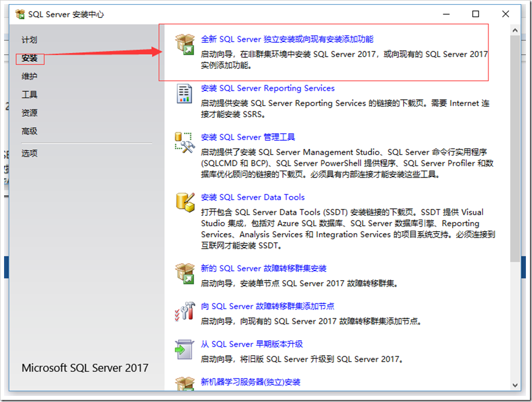Open 安装 SQL Server Data Tools link
The height and width of the screenshot is (402, 532).
253,197
